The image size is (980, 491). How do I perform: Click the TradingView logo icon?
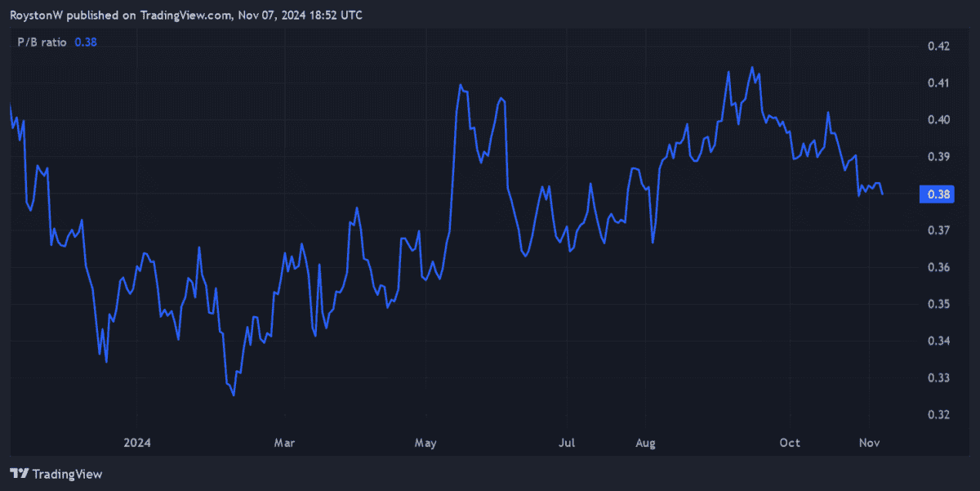coord(18,474)
